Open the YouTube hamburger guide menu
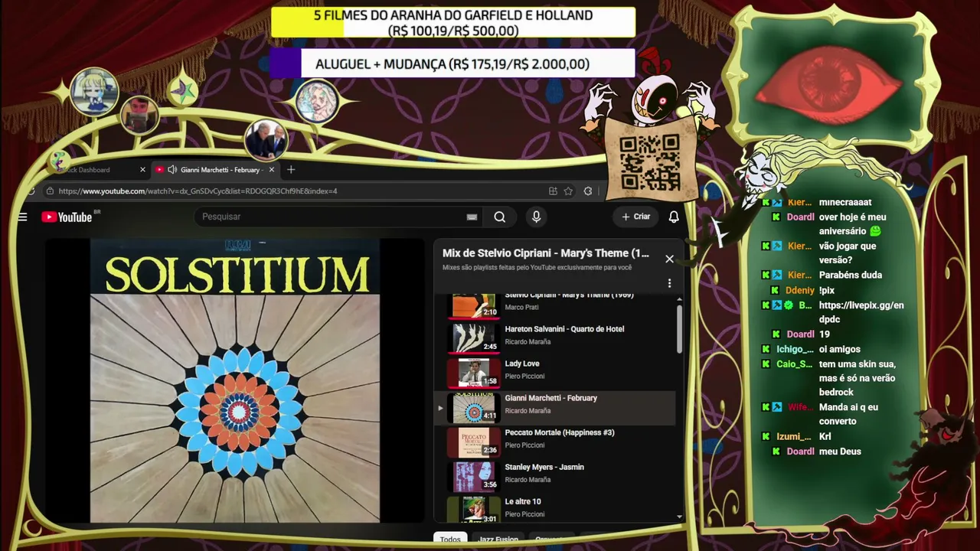The width and height of the screenshot is (980, 551). [22, 217]
